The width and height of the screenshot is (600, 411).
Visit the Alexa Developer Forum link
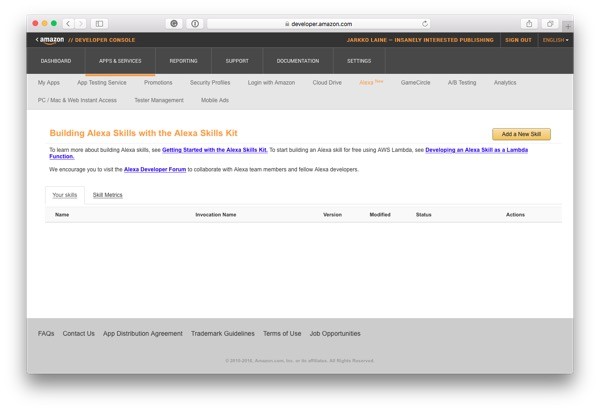[x=155, y=169]
